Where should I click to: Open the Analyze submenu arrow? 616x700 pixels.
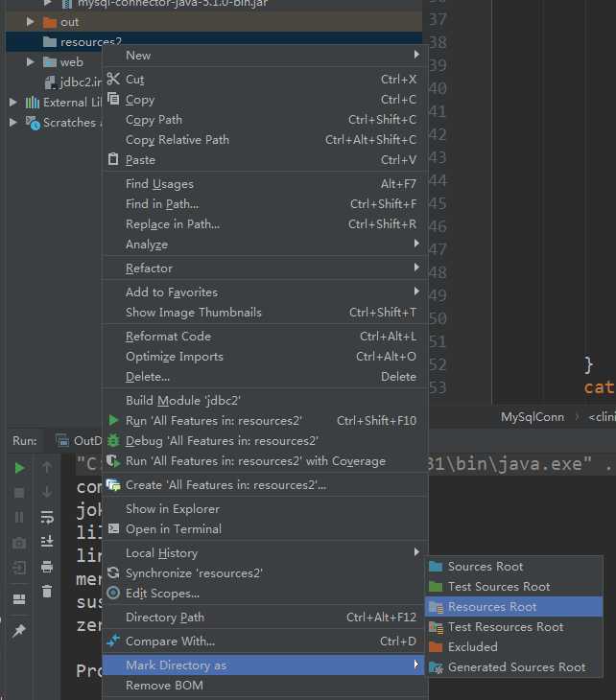(x=416, y=244)
